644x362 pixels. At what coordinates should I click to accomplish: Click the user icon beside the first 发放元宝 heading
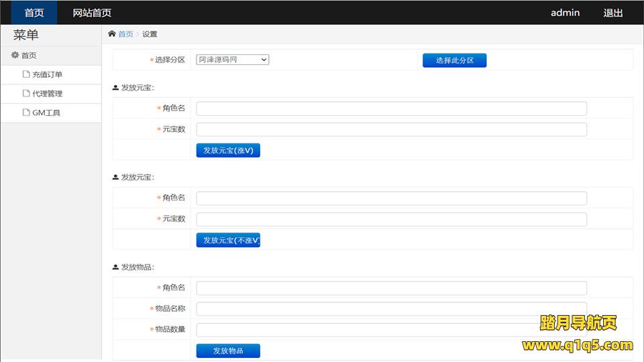coord(115,88)
